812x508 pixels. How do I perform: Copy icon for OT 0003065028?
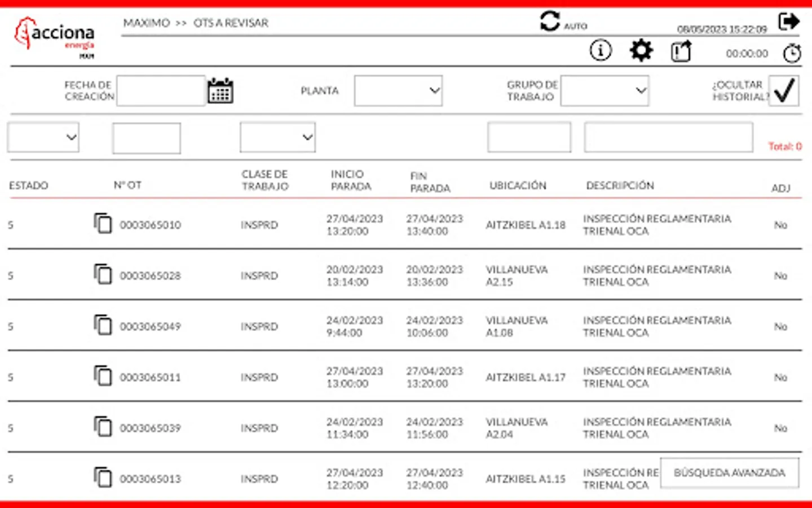tap(103, 274)
